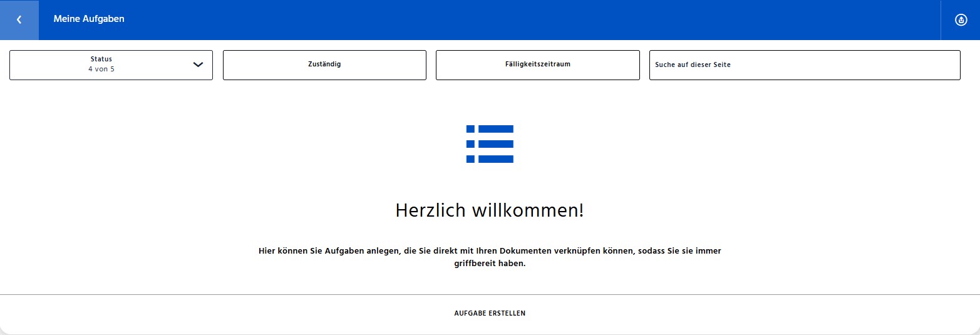Expand the Status dropdown chevron
Viewport: 980px width, 335px height.
coord(199,64)
